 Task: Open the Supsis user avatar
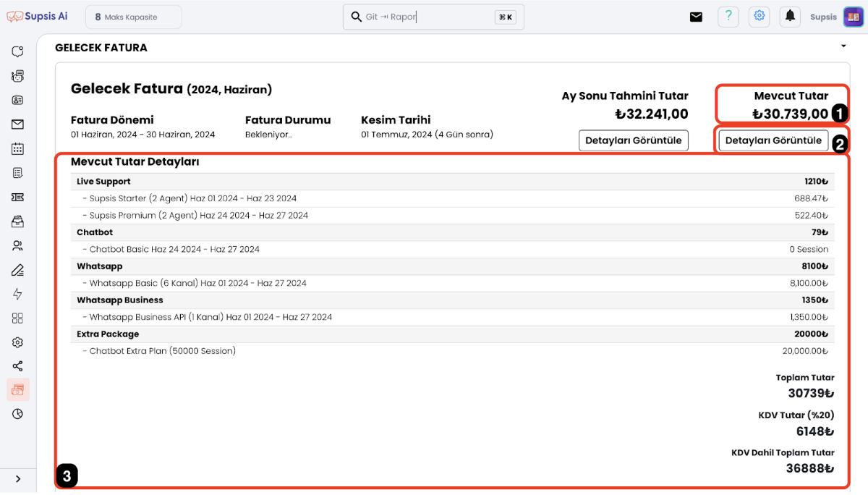(x=854, y=17)
